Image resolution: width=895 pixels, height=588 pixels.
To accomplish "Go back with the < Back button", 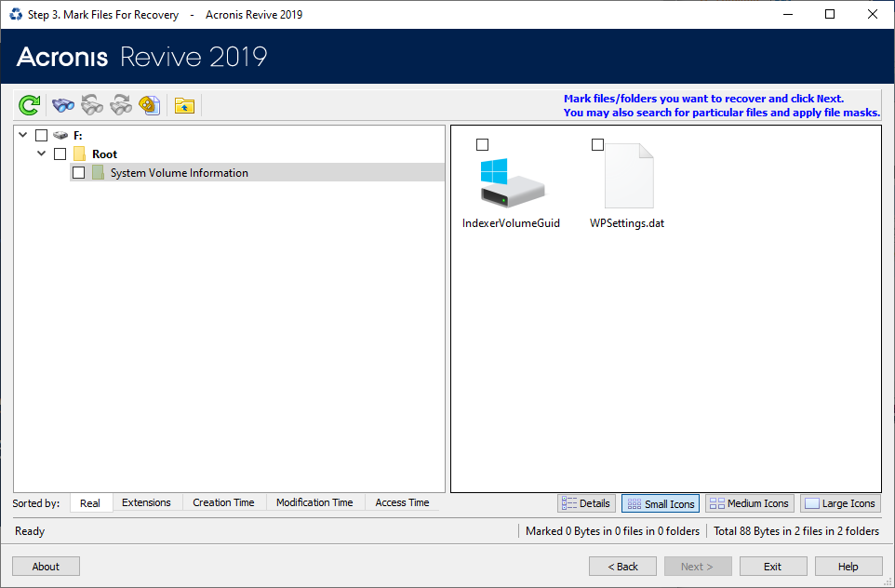I will (x=622, y=567).
